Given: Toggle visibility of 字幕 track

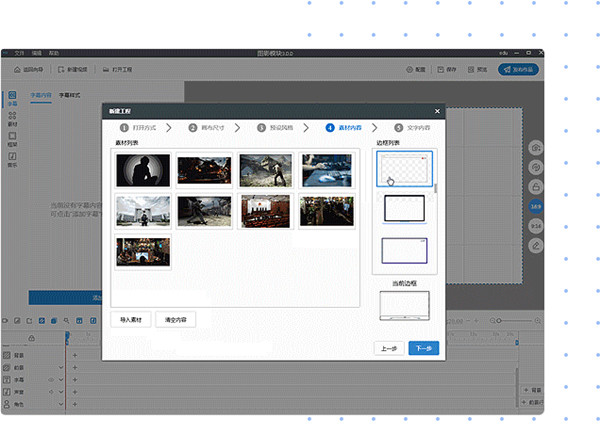Looking at the screenshot, I should click(x=51, y=380).
